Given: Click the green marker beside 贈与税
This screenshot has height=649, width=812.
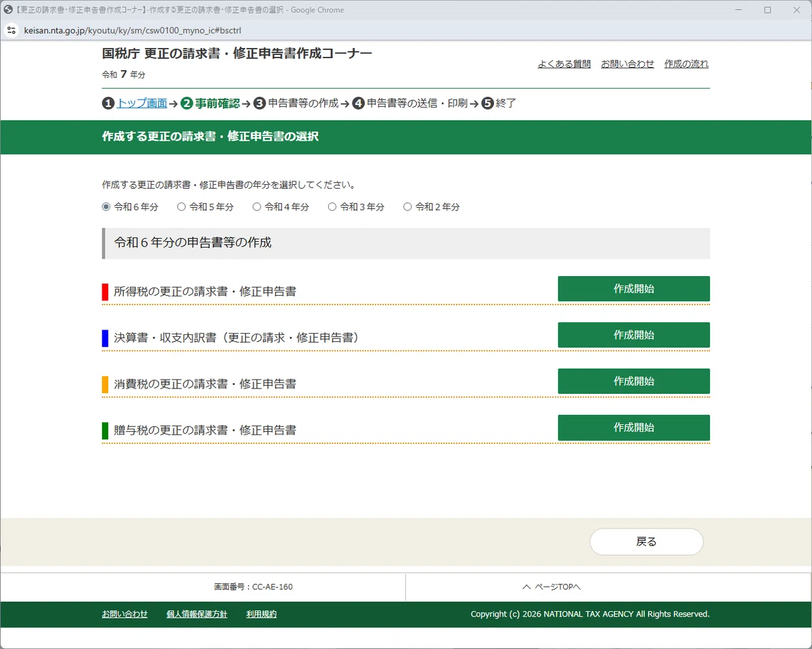Looking at the screenshot, I should point(105,430).
